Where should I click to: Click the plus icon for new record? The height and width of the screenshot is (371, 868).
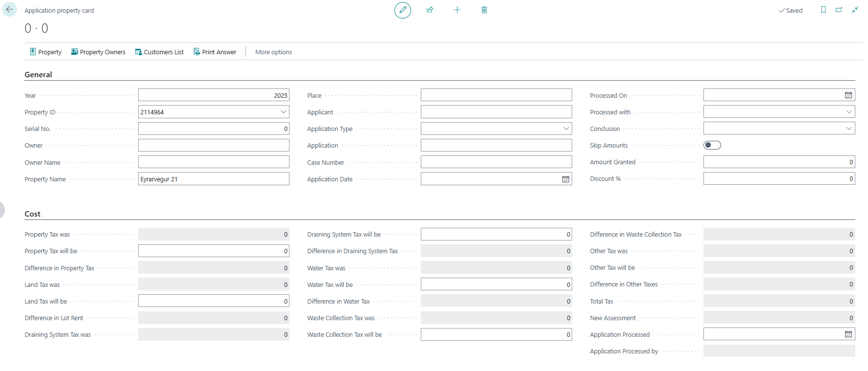click(x=457, y=10)
